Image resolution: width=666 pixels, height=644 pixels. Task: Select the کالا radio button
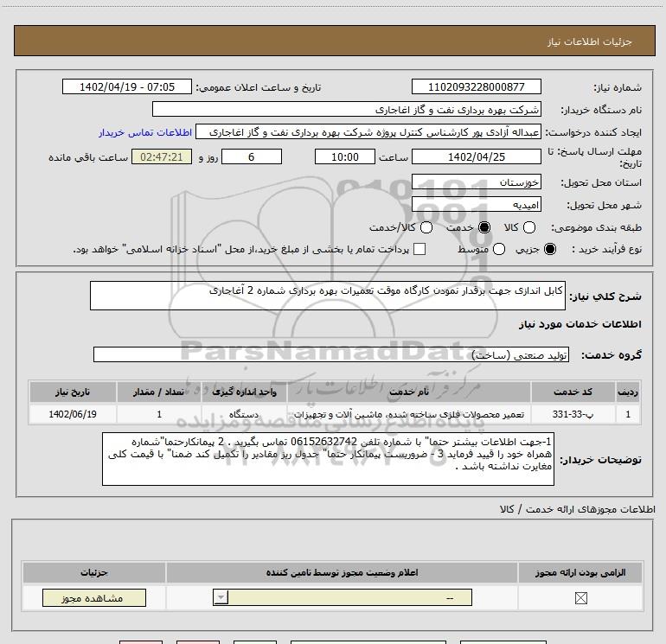coord(529,227)
